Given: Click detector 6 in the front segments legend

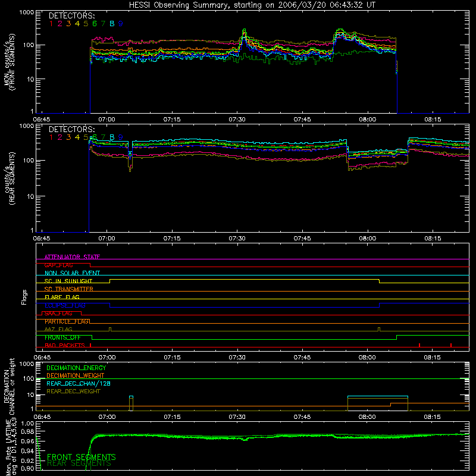Looking at the screenshot, I should (x=95, y=24).
